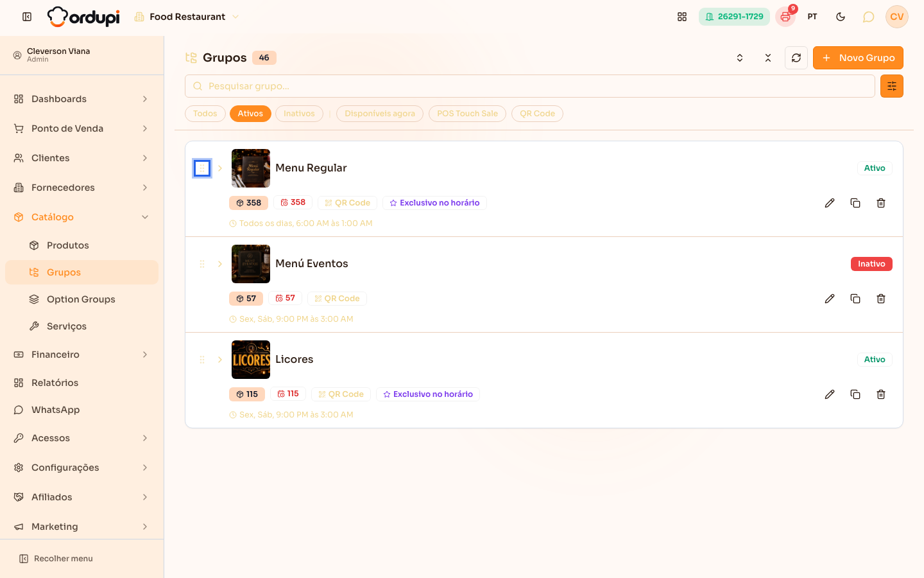924x578 pixels.
Task: Change language via PT button
Action: 812,17
